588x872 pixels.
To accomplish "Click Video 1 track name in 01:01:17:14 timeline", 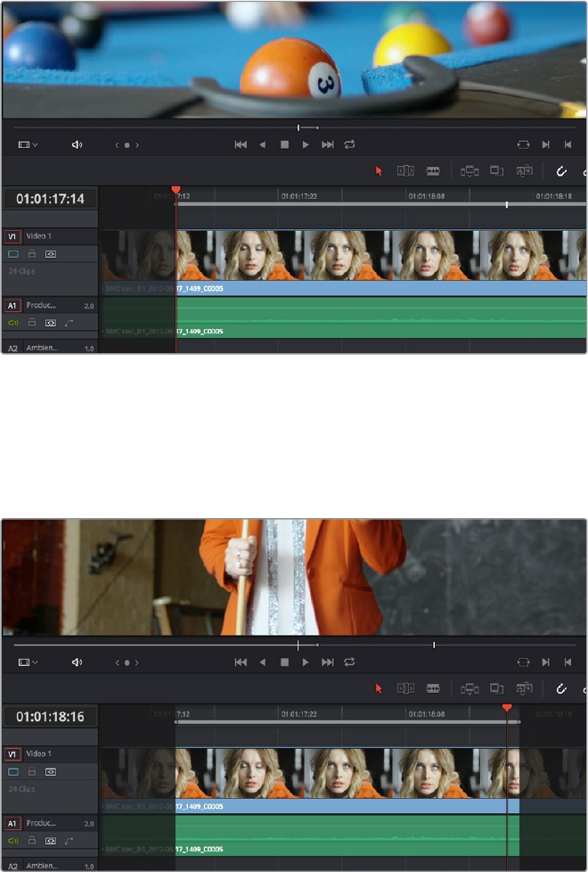I will tap(39, 235).
